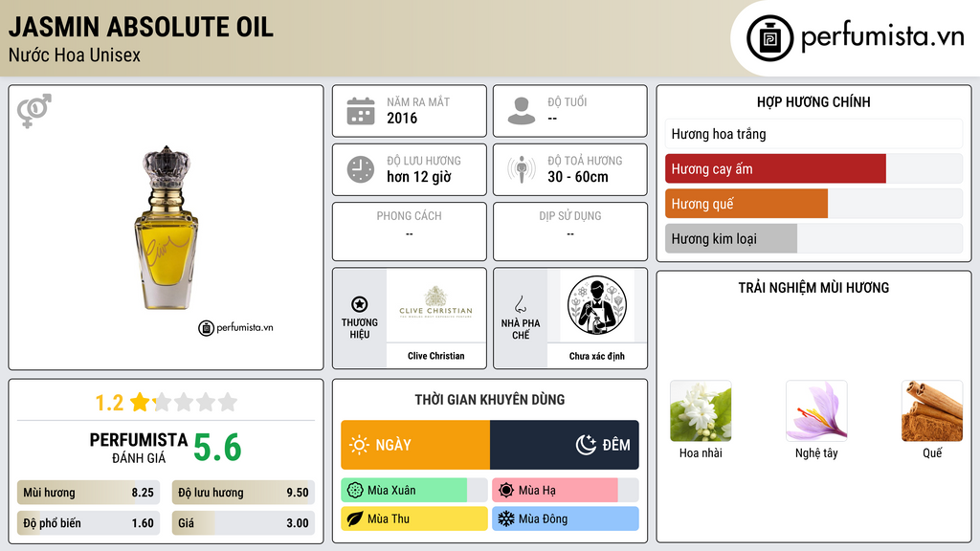This screenshot has height=551, width=980.
Task: Click the perfume bottle product image
Action: (167, 228)
